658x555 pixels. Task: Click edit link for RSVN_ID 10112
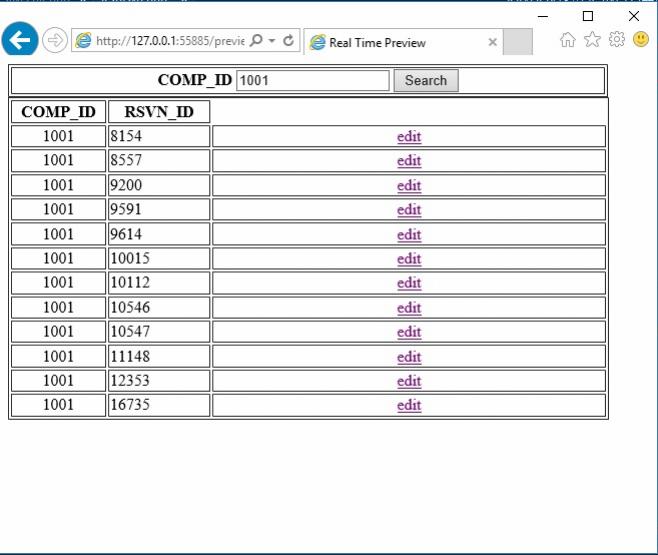tap(409, 283)
